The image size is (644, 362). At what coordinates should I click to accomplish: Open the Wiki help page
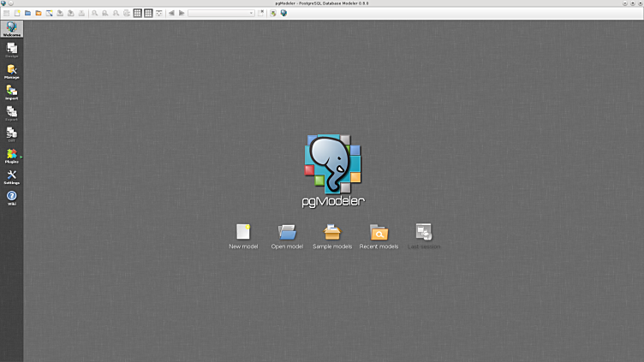(12, 197)
